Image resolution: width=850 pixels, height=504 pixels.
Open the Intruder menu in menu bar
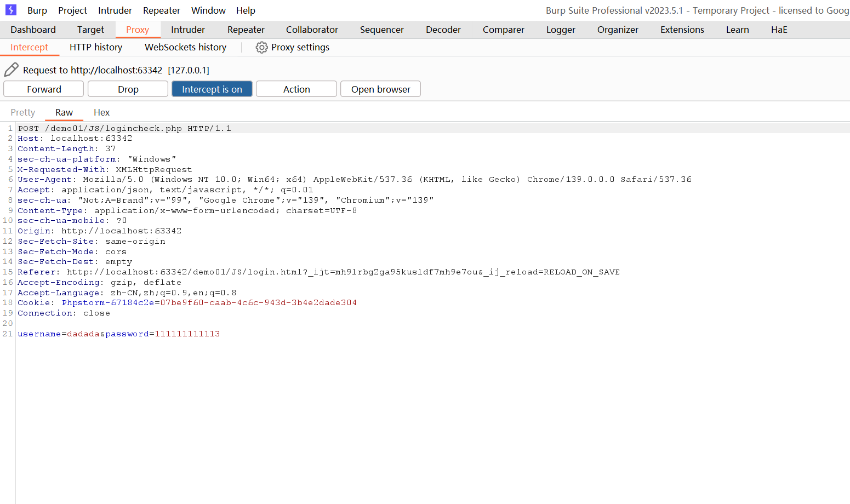click(115, 10)
